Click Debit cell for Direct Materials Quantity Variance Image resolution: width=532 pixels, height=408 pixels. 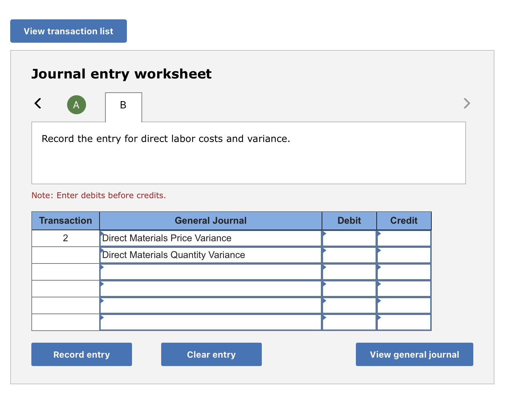point(349,255)
